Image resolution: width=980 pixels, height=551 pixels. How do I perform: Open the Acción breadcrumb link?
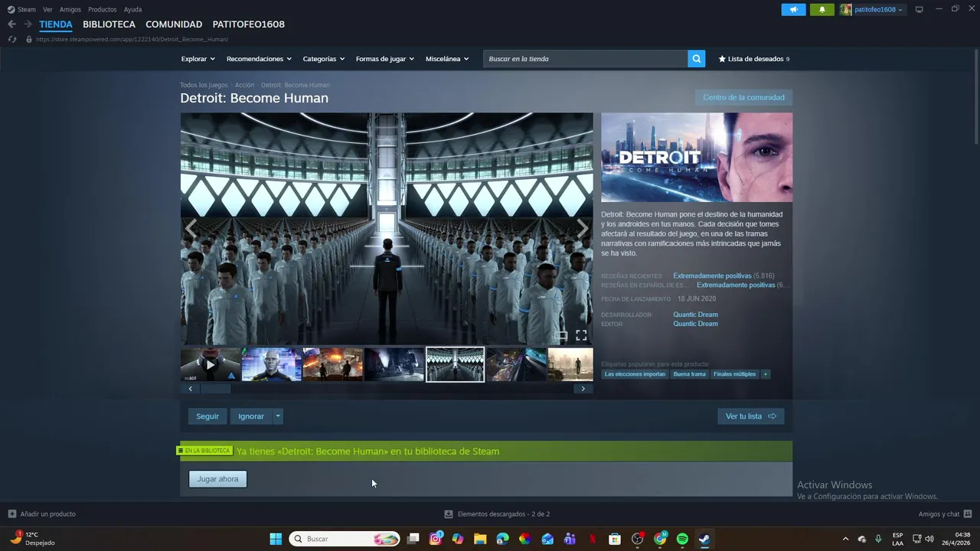click(244, 85)
